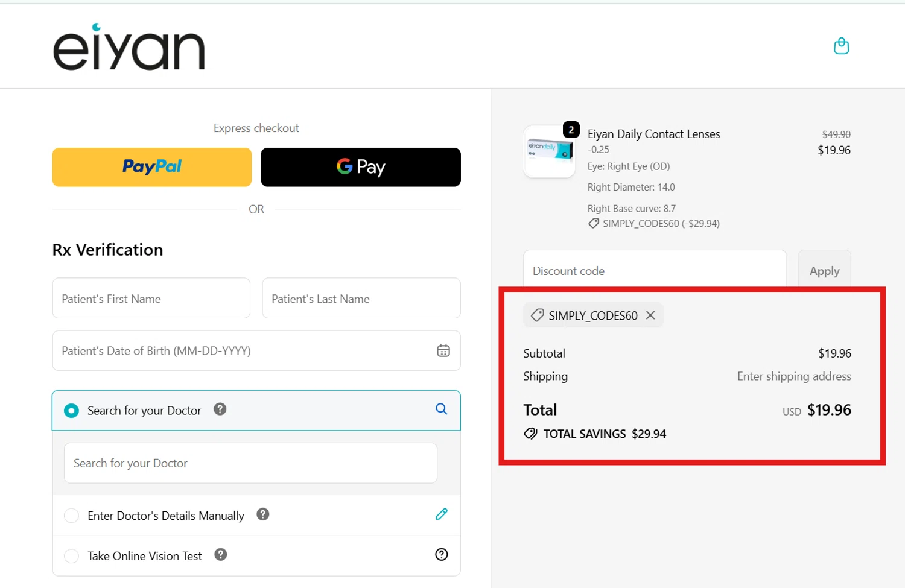Screen dimensions: 905x588
Task: Open help tooltip next to Search for your Doctor
Action: (220, 409)
